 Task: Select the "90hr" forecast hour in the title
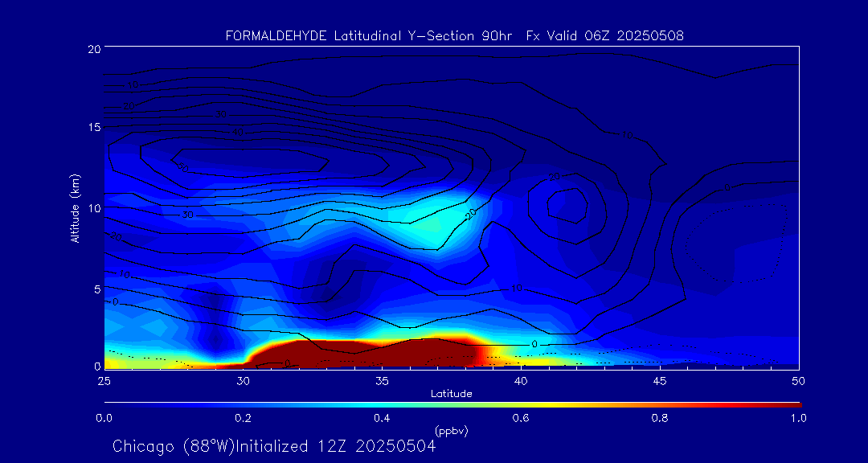tap(496, 36)
